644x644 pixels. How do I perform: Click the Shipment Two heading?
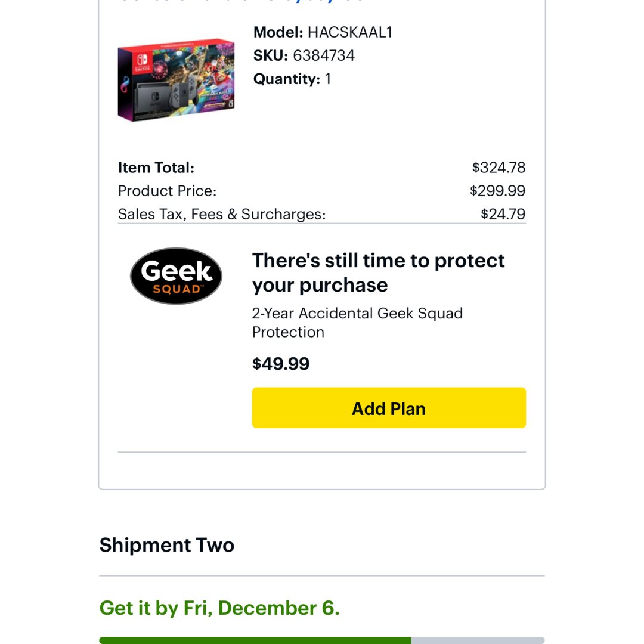[x=167, y=545]
